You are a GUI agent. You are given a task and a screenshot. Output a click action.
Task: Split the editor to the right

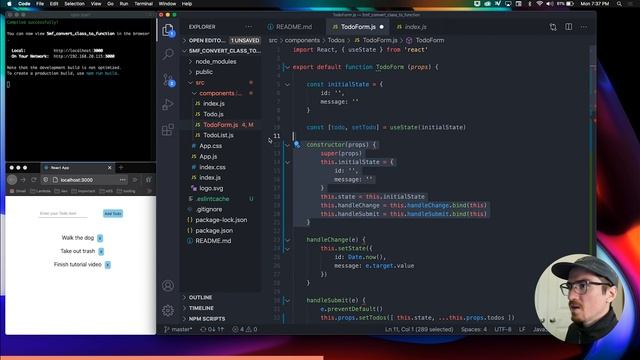(x=569, y=27)
